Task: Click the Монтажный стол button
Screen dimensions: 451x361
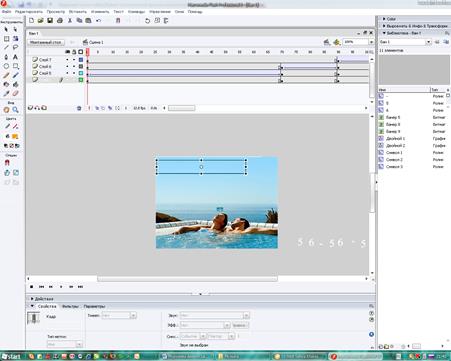Action: [46, 42]
